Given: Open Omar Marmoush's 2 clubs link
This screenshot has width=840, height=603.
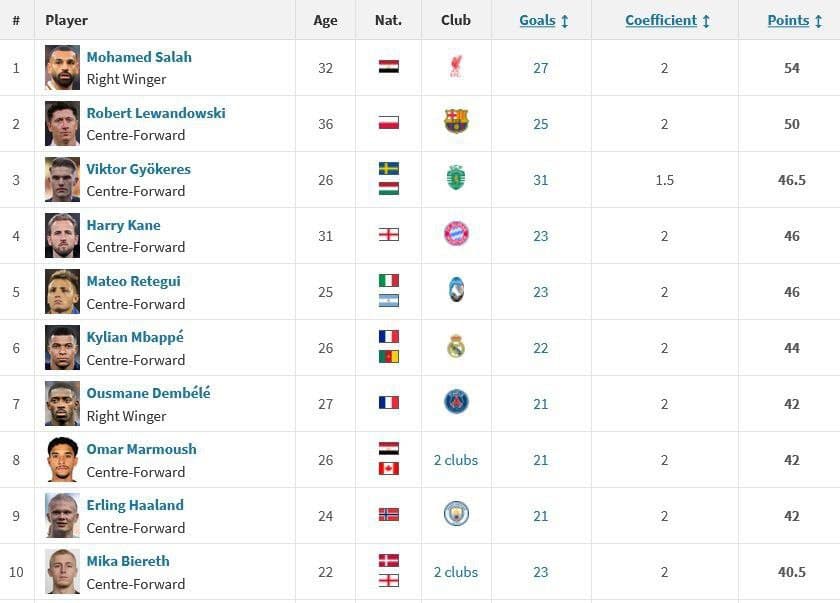Looking at the screenshot, I should click(x=456, y=460).
